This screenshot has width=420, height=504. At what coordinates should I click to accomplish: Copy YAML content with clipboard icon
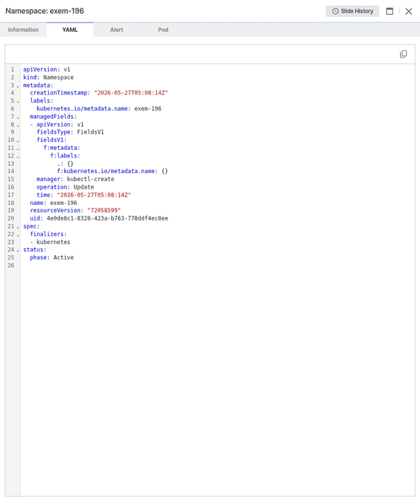pyautogui.click(x=403, y=54)
